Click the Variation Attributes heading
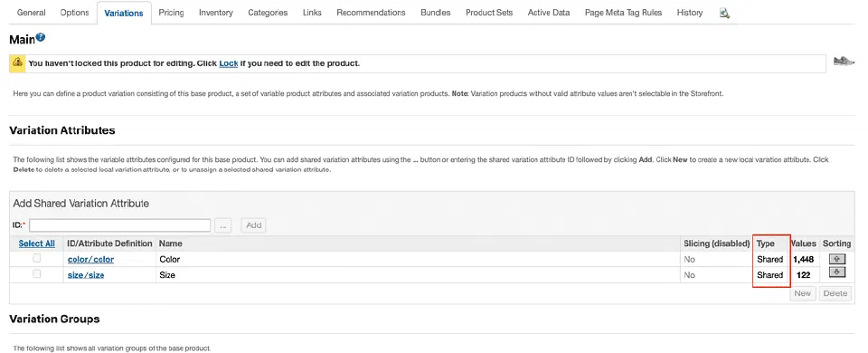 (62, 130)
